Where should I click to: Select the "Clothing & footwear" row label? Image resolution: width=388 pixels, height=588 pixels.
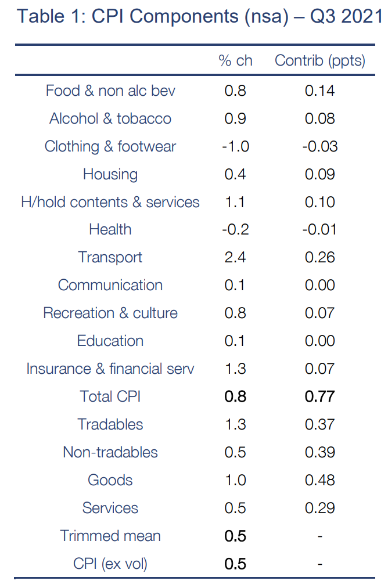(110, 146)
